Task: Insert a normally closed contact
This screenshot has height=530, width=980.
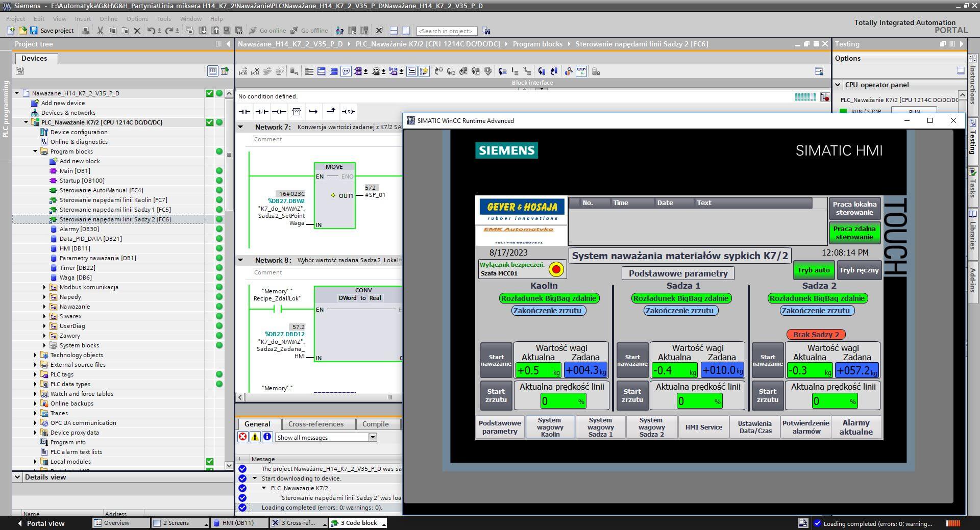Action: [262, 112]
